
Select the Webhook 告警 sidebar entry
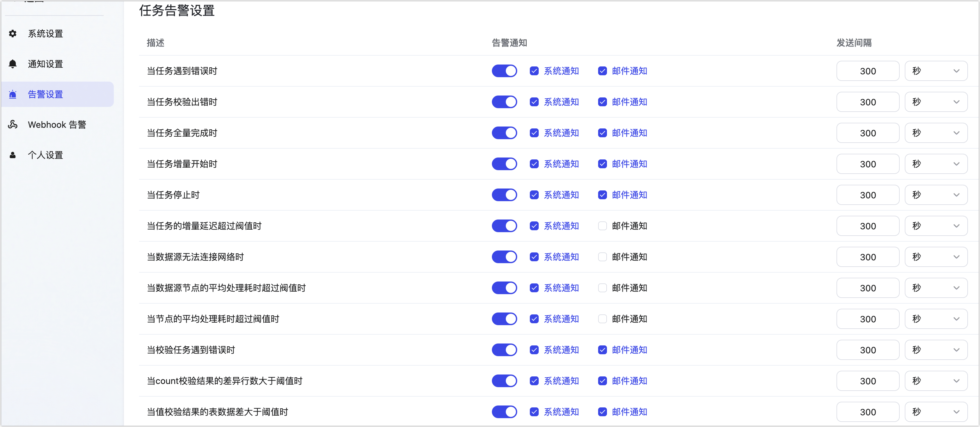coord(57,124)
